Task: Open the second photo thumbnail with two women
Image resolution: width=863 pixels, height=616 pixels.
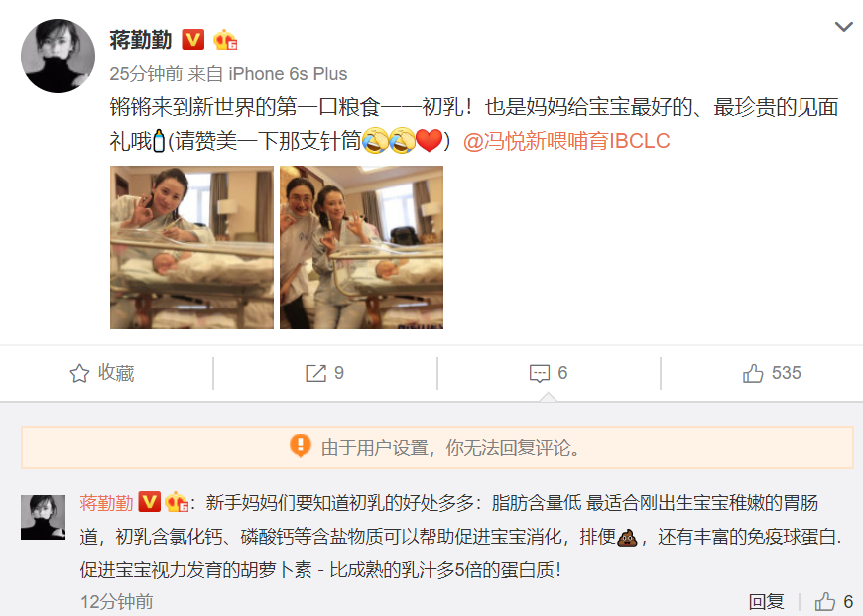Action: (361, 247)
